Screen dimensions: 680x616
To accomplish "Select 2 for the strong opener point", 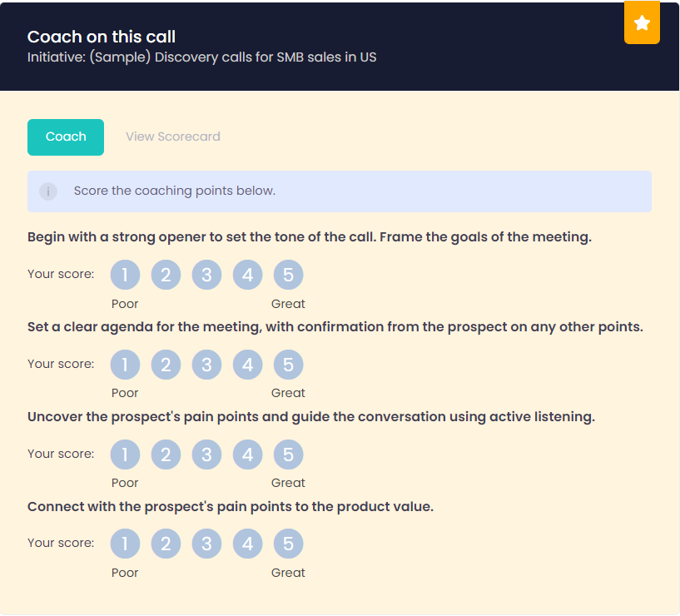I will coord(166,275).
